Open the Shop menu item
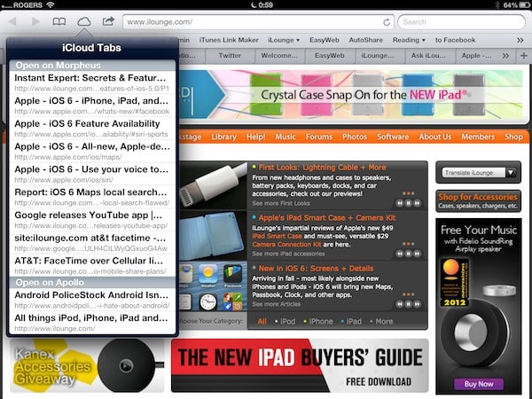This screenshot has width=532, height=399. coord(513,137)
